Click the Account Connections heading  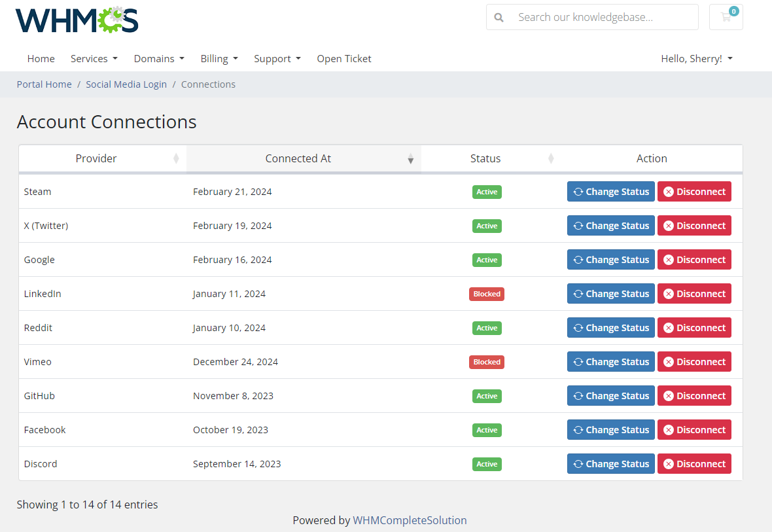(107, 122)
